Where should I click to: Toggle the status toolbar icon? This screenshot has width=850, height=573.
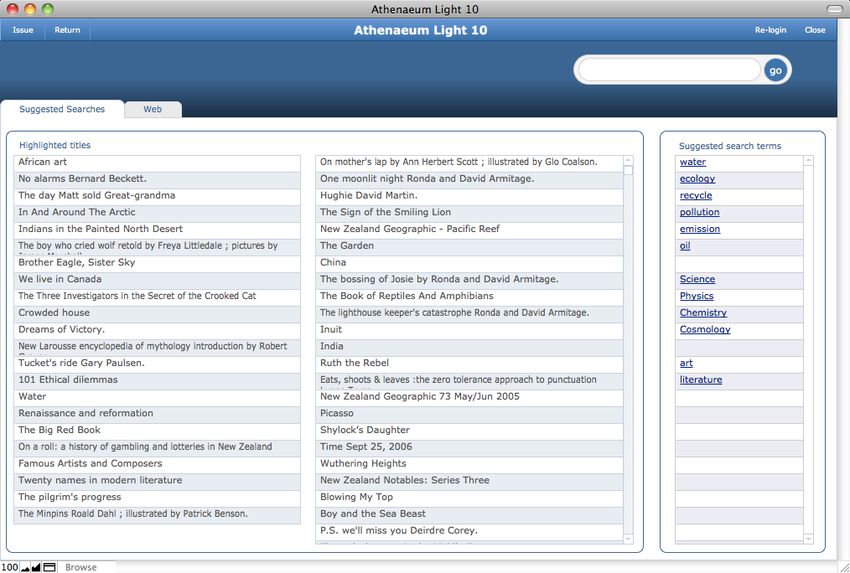[49, 567]
